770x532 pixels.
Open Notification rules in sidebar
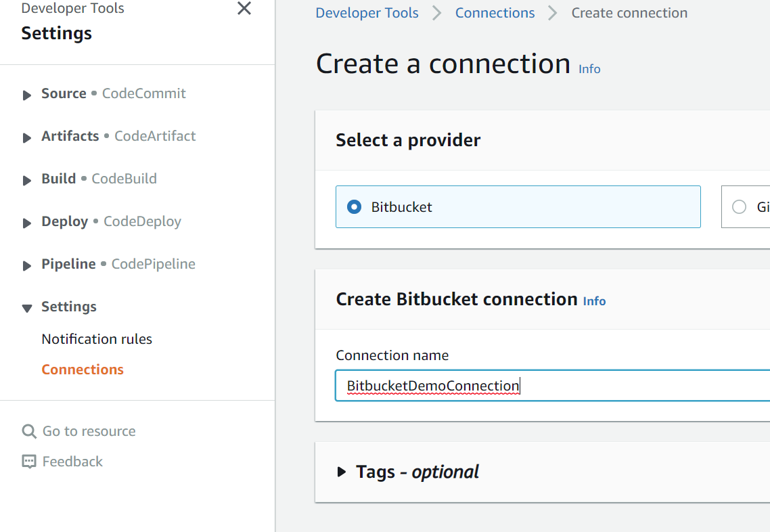[x=97, y=339]
